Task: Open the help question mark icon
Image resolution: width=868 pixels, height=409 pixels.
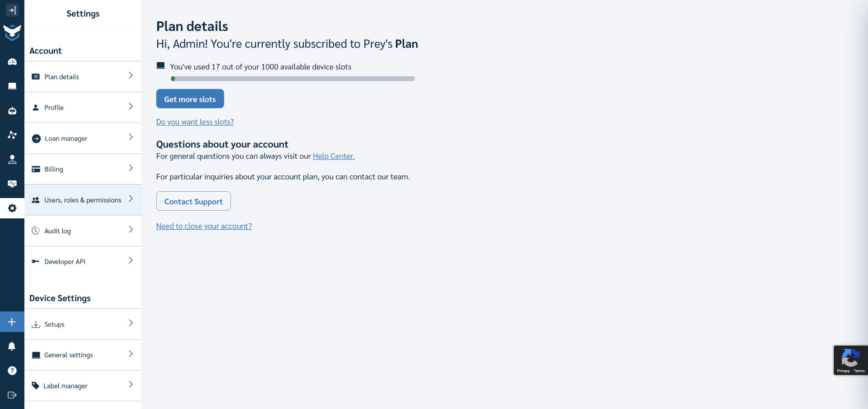Action: (12, 371)
